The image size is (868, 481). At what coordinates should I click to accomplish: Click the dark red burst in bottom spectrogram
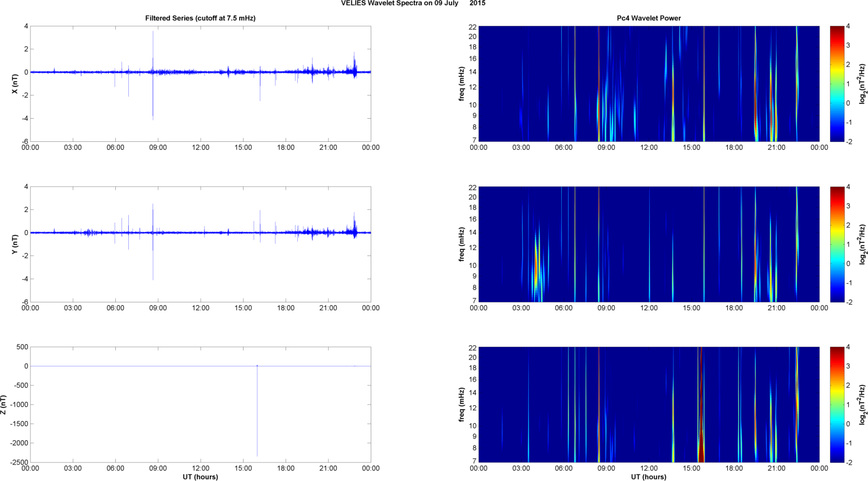(701, 447)
